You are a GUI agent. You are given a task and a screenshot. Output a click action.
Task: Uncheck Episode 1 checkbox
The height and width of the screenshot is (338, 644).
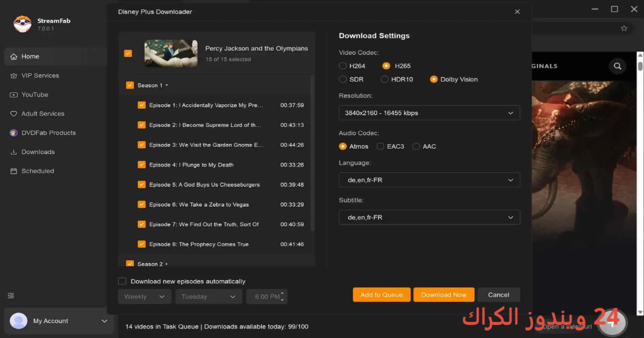[142, 105]
